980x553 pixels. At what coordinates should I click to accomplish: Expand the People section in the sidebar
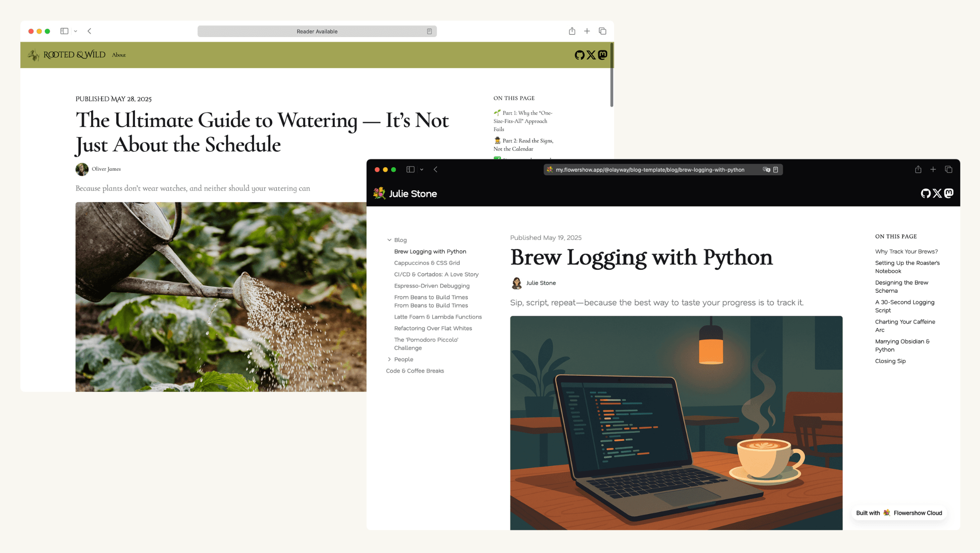[389, 359]
